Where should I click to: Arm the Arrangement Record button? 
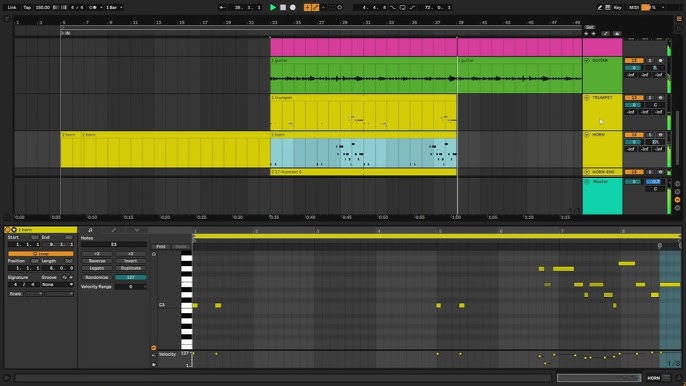tap(293, 7)
